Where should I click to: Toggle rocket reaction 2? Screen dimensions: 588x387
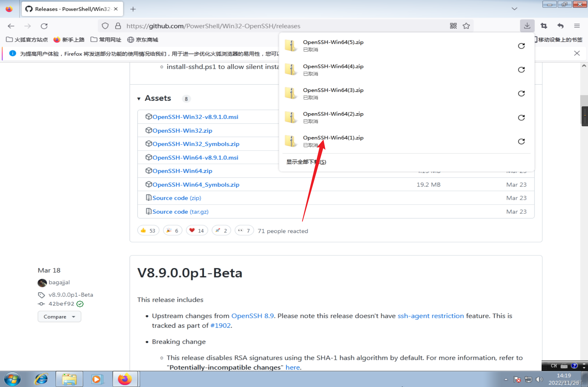(x=221, y=231)
